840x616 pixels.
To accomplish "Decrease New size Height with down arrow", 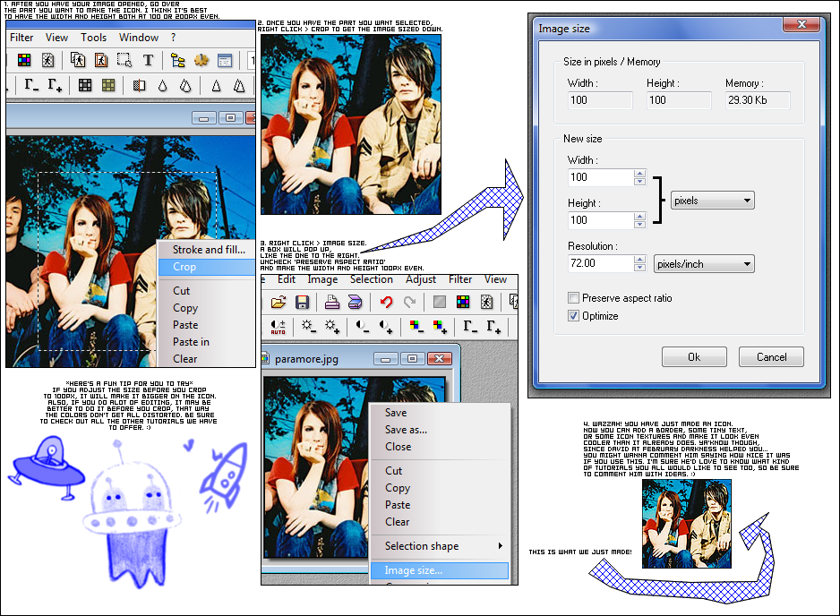I will tap(639, 225).
